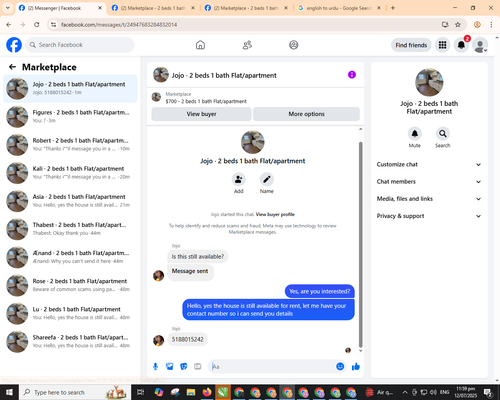Expand Chat members section
Viewport: 500px width, 400px height.
click(x=429, y=182)
